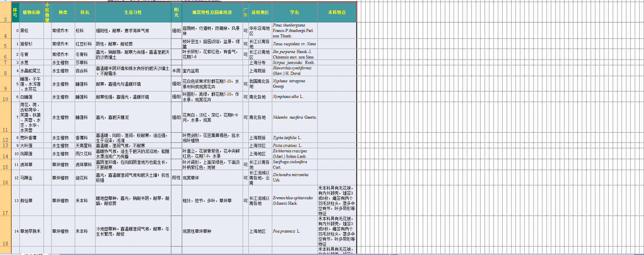Click the 松科 family cell
Viewport: 644px width, 255px height.
coord(85,31)
